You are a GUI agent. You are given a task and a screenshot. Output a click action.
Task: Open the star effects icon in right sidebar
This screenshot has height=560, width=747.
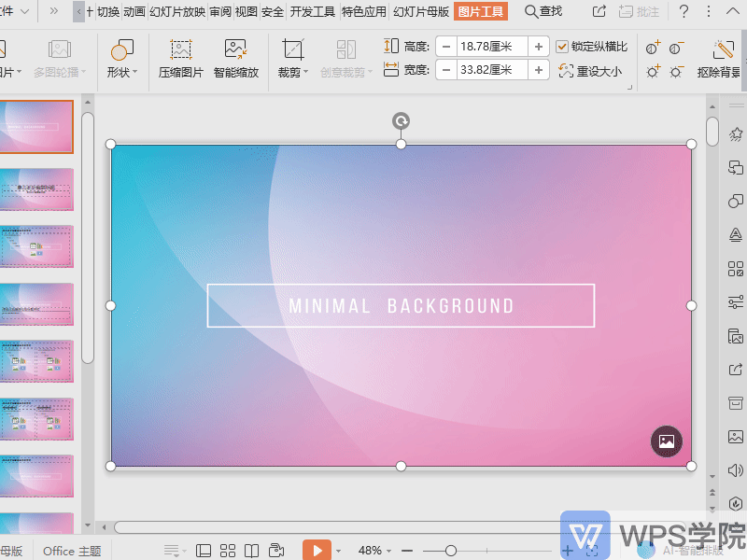736,134
